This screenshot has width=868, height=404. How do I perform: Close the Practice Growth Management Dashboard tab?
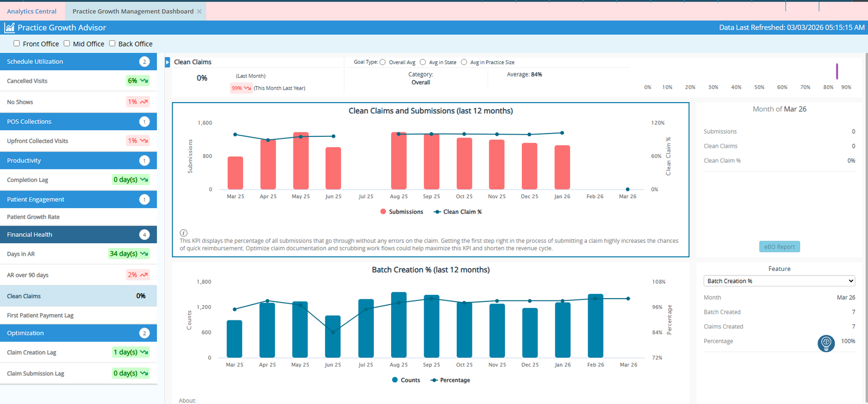(199, 11)
